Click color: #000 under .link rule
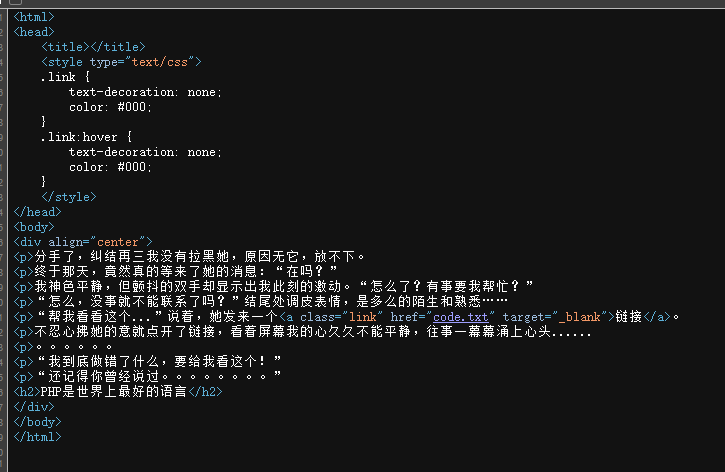The height and width of the screenshot is (472, 725). (x=110, y=107)
